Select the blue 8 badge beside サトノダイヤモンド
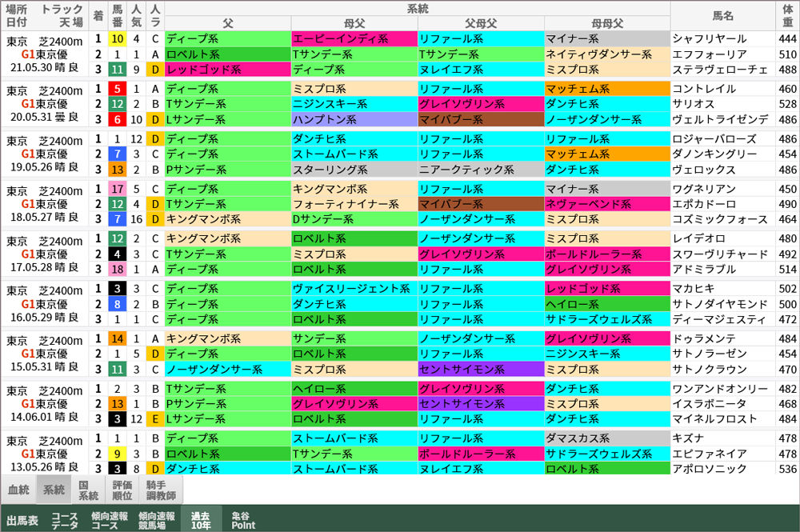Image resolution: width=800 pixels, height=532 pixels. pos(117,304)
